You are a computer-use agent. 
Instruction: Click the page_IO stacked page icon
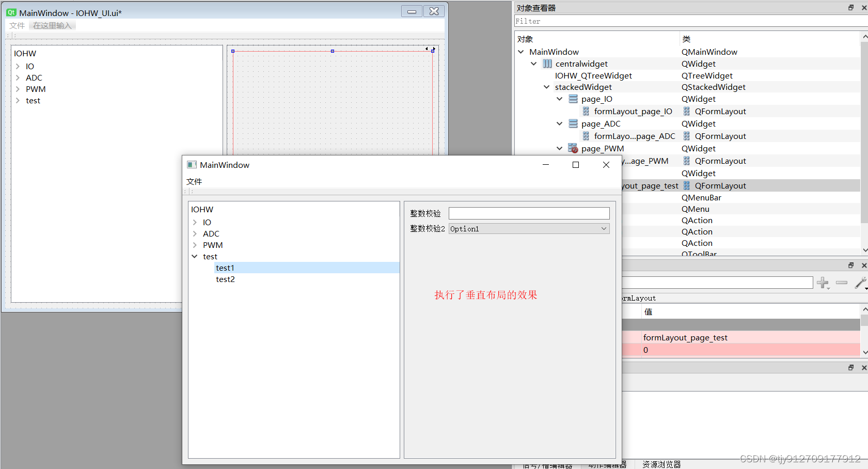pyautogui.click(x=573, y=99)
